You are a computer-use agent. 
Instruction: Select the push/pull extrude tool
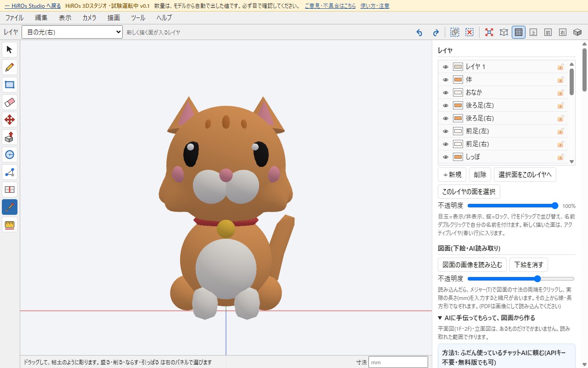10,137
